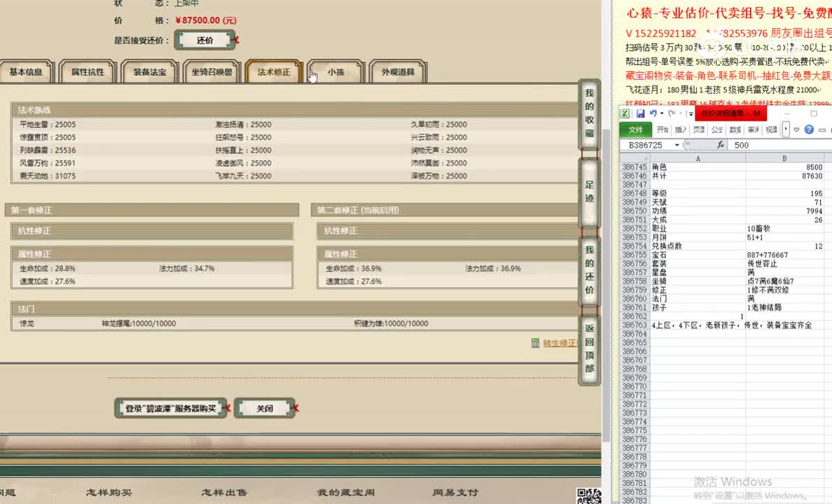Open 视图 ribbon tab in Excel
The height and width of the screenshot is (504, 832).
coord(772,129)
